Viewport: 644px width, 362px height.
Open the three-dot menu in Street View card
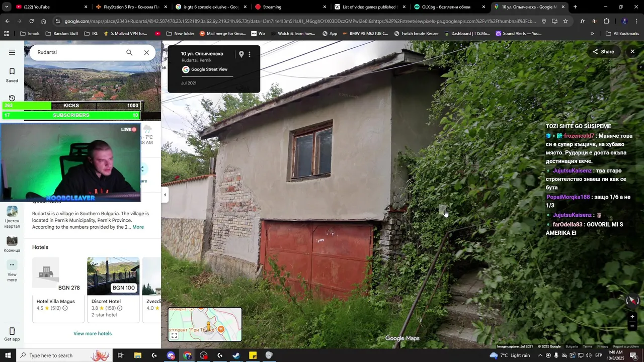tap(250, 54)
